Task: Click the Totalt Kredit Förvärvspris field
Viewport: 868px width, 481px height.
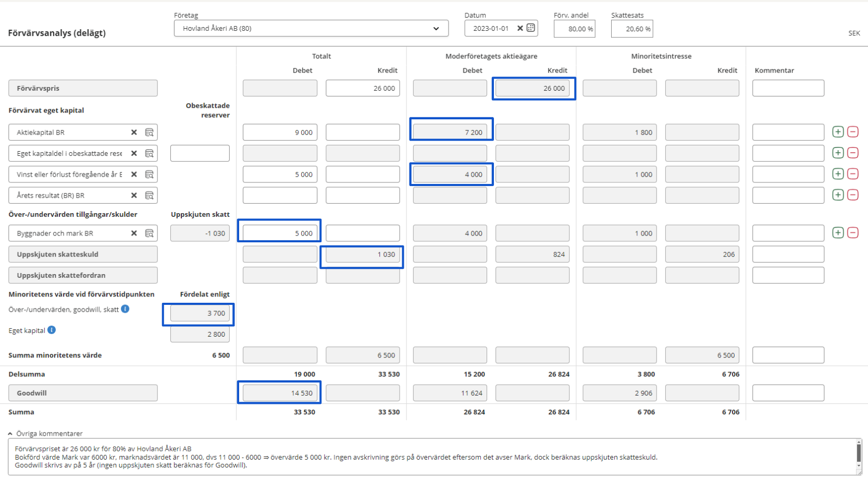Action: point(363,88)
